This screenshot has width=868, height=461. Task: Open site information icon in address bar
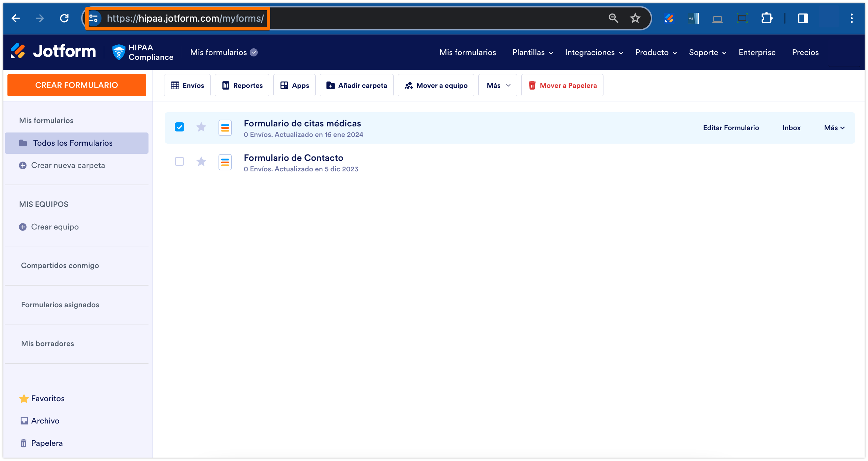pos(94,18)
